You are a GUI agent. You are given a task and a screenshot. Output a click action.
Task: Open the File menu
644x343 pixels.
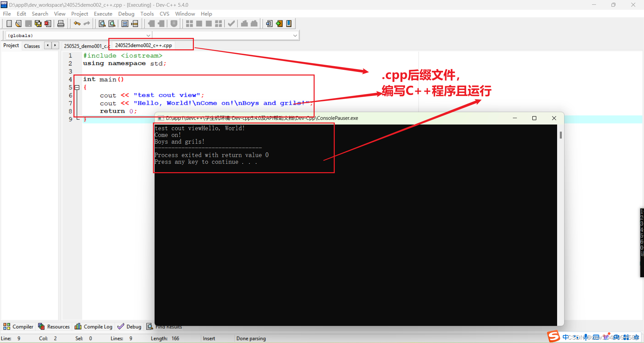7,14
